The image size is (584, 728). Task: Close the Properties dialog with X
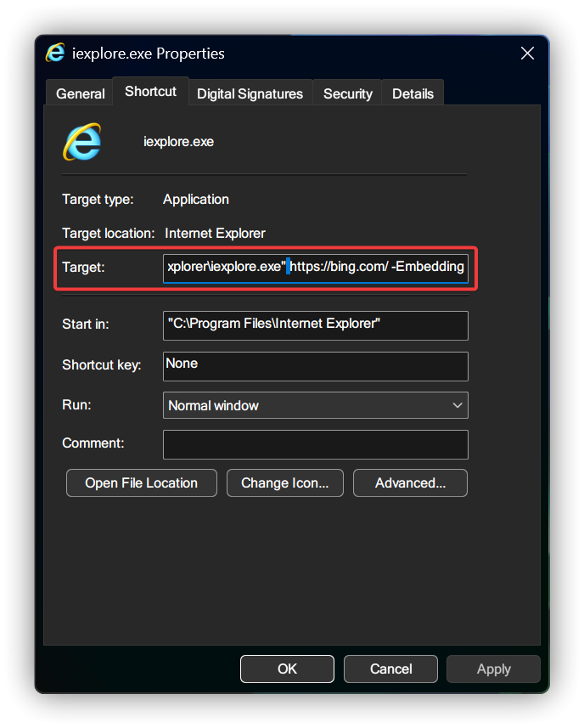[527, 53]
